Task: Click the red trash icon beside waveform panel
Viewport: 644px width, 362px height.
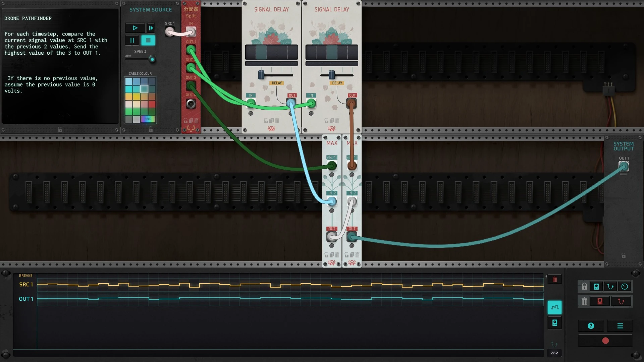Action: [555, 280]
